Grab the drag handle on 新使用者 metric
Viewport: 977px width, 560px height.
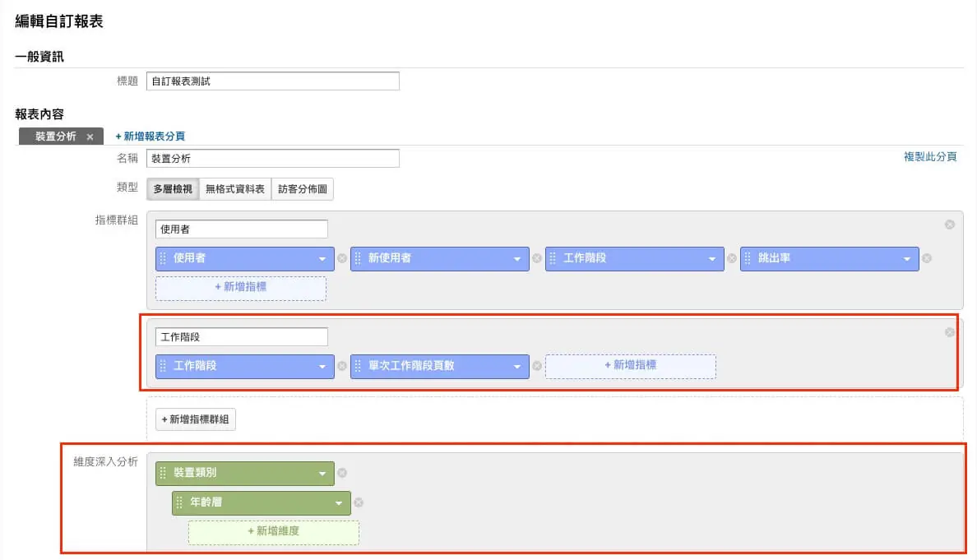pos(358,258)
